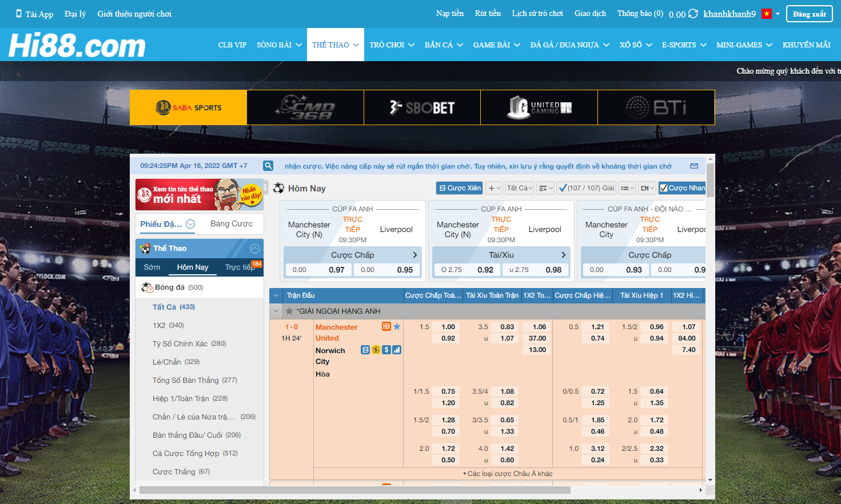Viewport: 841px width, 504px height.
Task: Click the Tải App phone icon
Action: point(19,14)
